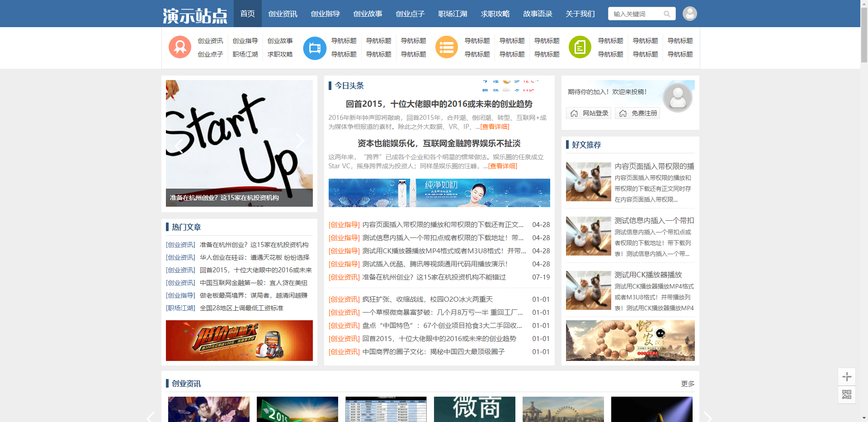Click the green document category icon

(x=580, y=47)
